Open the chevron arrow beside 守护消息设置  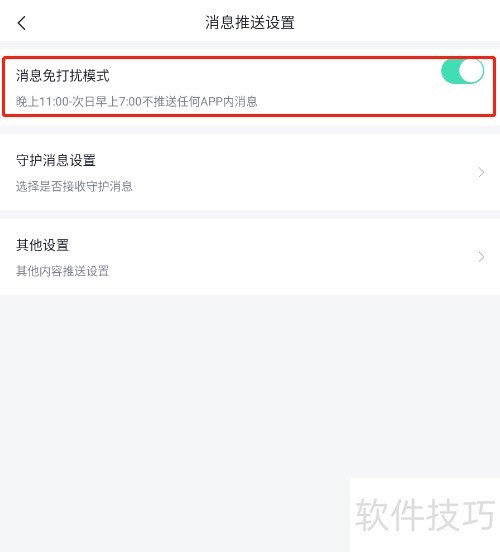pos(481,172)
